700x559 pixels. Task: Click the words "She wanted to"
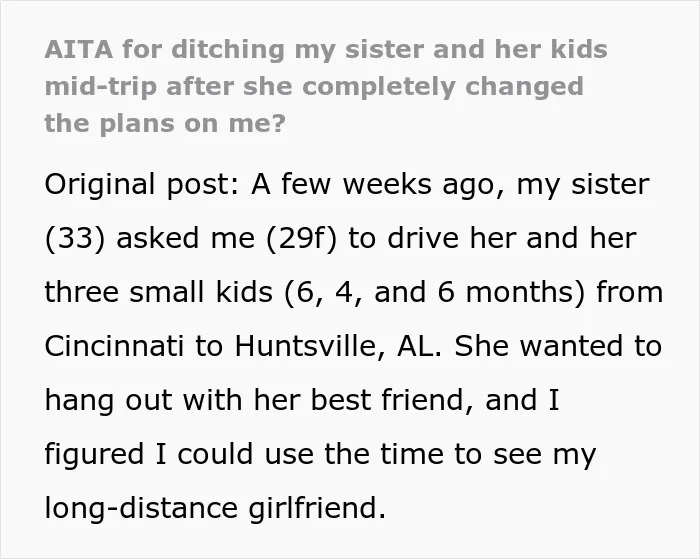[x=558, y=346]
